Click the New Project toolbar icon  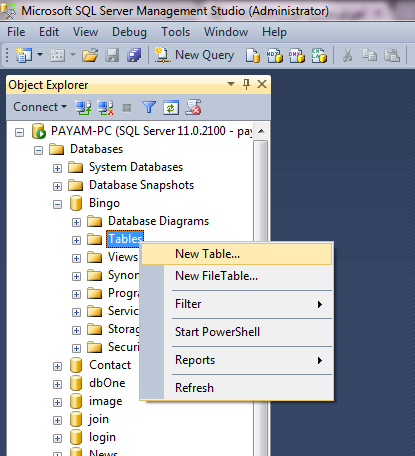23,55
